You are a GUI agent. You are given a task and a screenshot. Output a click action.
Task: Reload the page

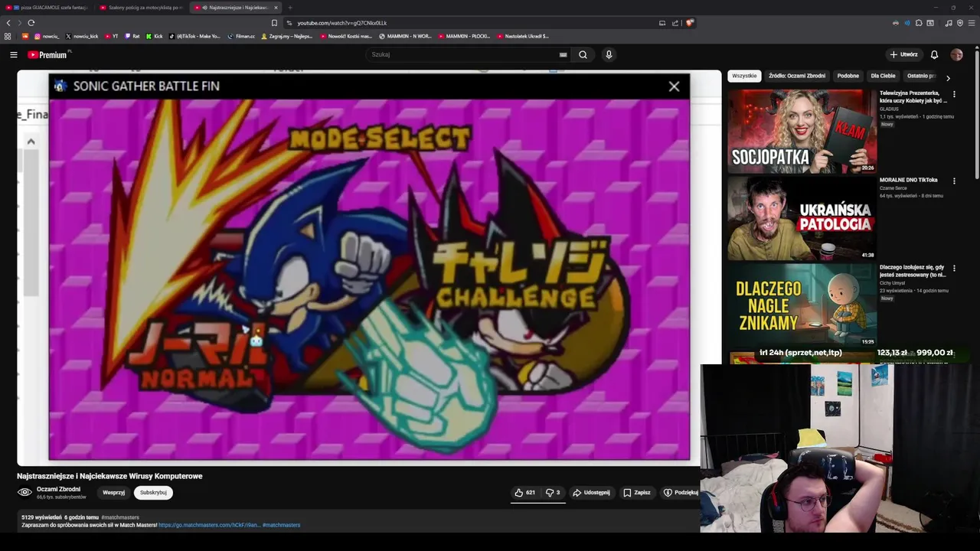(31, 23)
